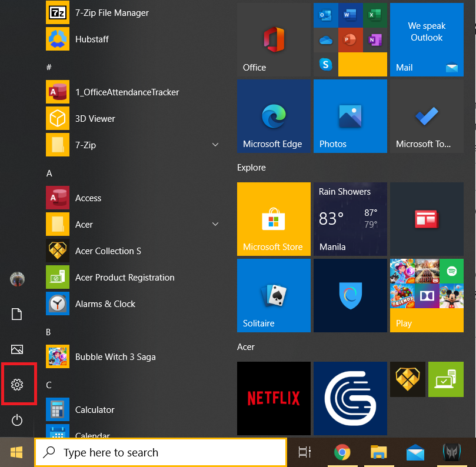Open Pictures from the Start sidebar
Screen dimensions: 476x467
click(x=17, y=349)
